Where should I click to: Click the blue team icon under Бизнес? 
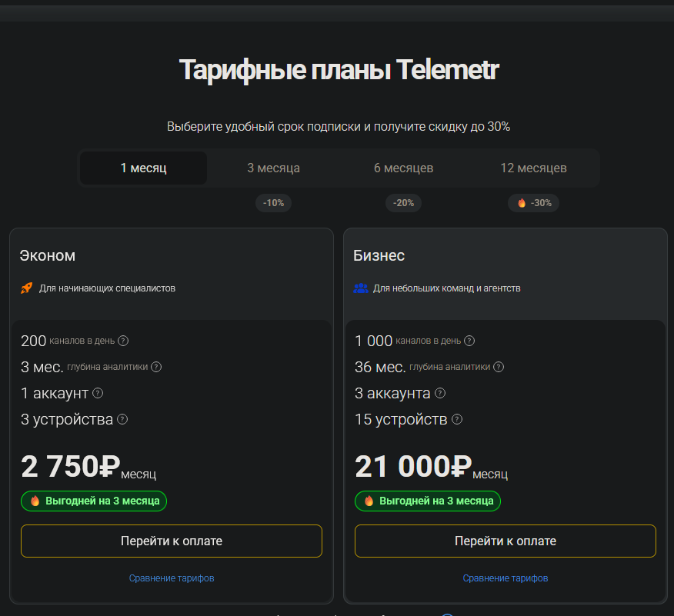click(361, 288)
